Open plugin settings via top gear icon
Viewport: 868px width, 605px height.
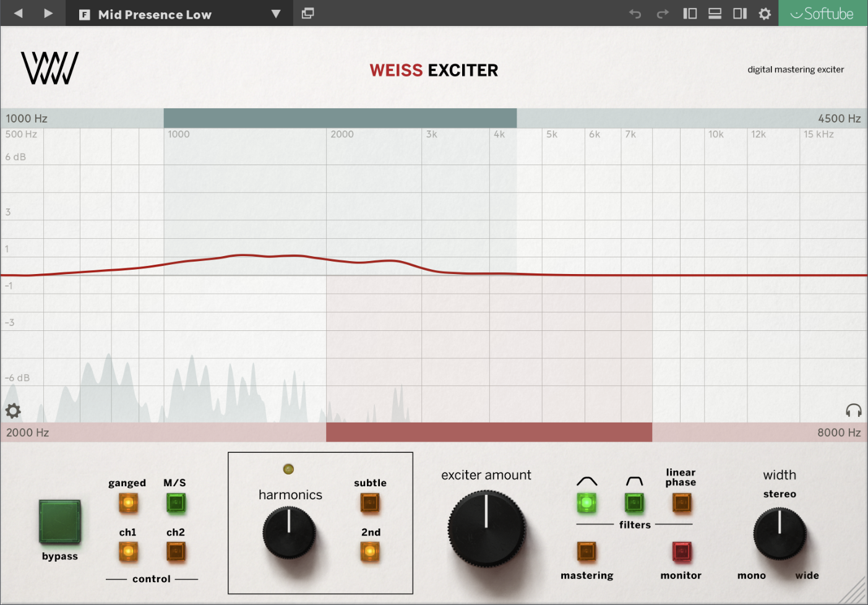pyautogui.click(x=765, y=13)
